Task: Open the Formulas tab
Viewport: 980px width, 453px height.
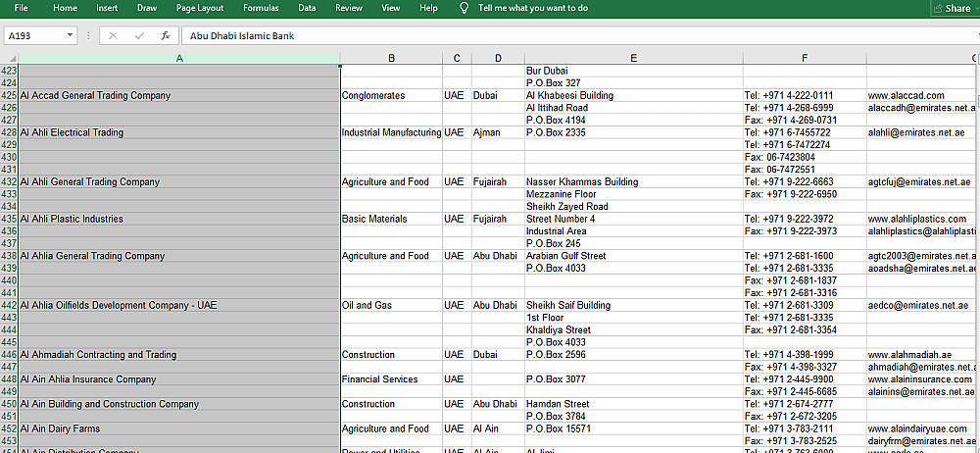Action: pyautogui.click(x=262, y=8)
